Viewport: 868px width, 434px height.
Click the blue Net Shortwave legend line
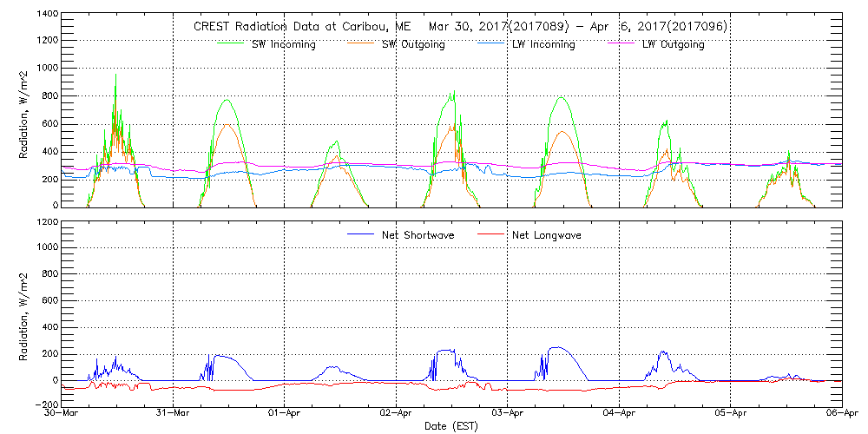(361, 235)
